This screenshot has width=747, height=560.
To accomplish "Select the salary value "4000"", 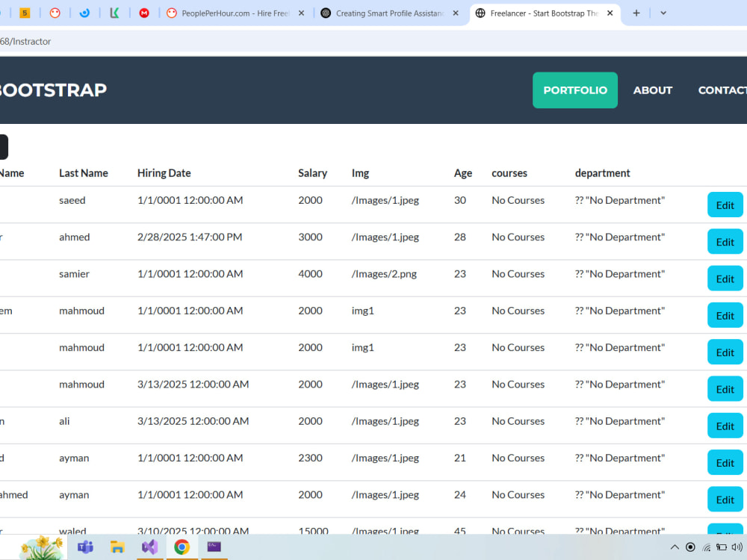I will (310, 274).
